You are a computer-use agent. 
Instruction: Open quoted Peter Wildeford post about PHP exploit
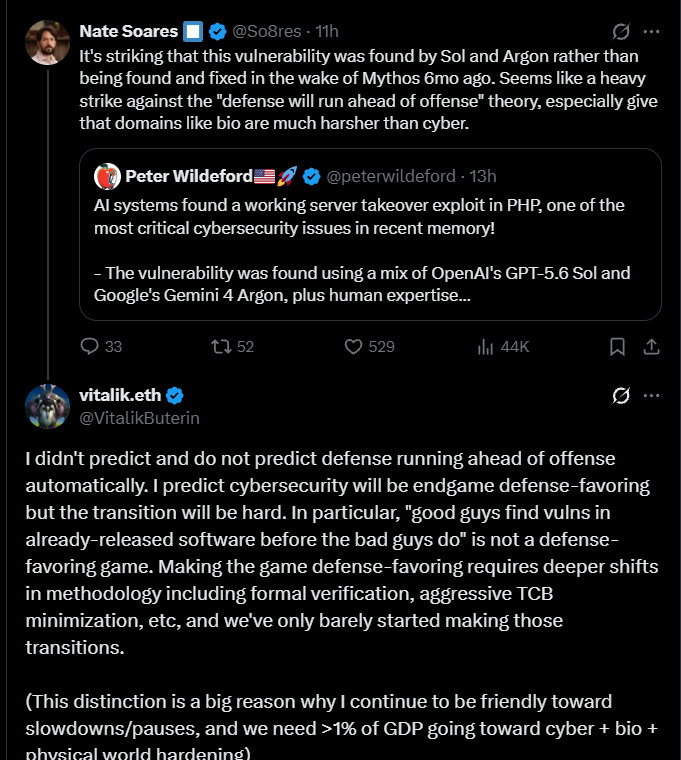tap(370, 235)
